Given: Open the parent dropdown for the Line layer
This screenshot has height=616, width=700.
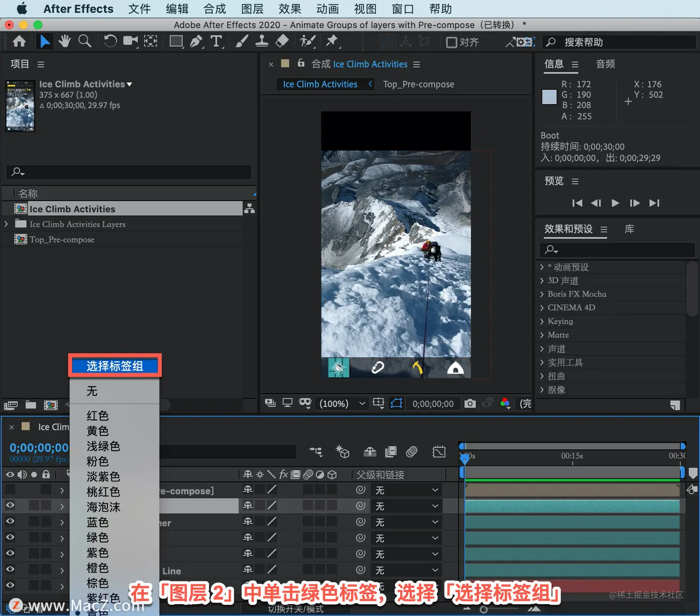Looking at the screenshot, I should [x=406, y=570].
